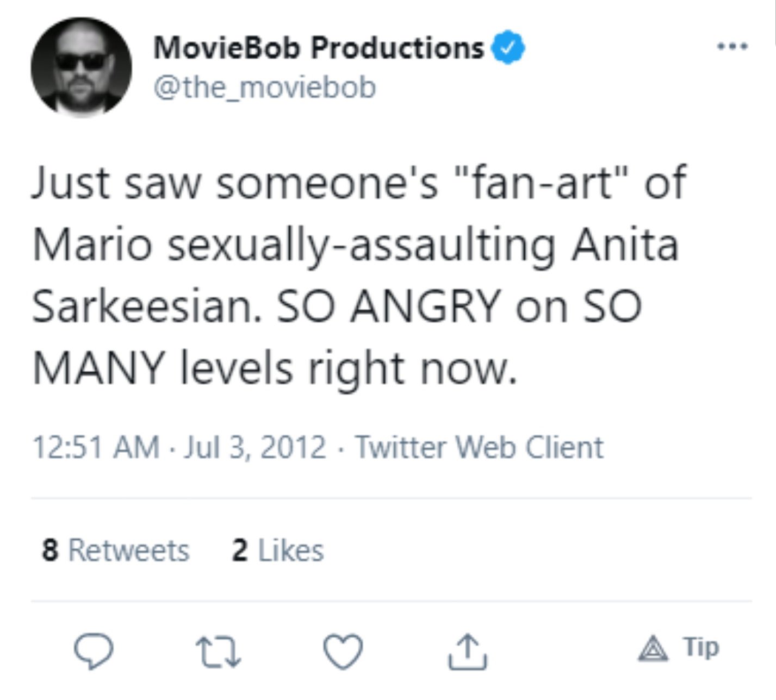Open the Twitter Web Client source link
Screen dimensions: 776x700
479,447
